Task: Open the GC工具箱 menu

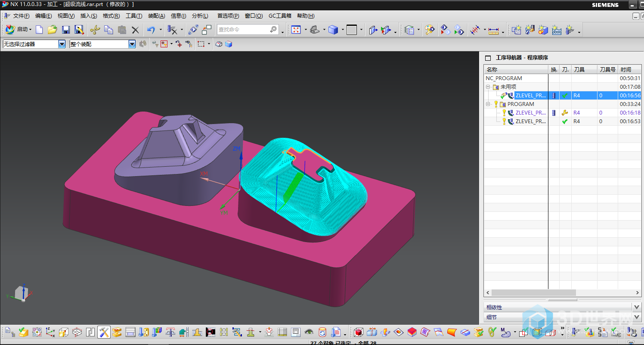Action: click(x=280, y=16)
